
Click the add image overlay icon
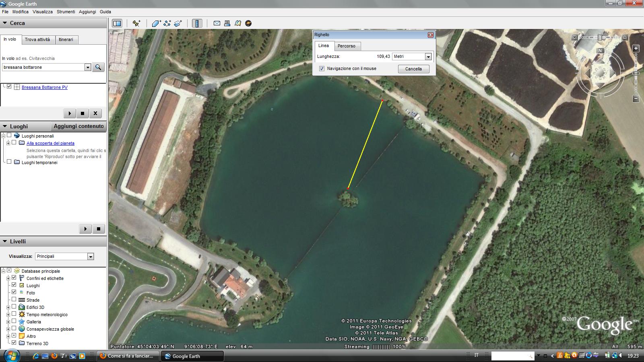178,23
